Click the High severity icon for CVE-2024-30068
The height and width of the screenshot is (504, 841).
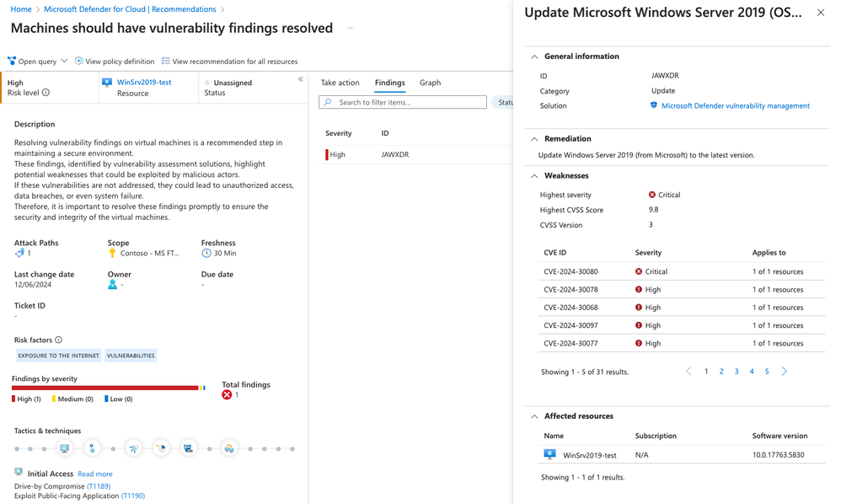(x=639, y=308)
